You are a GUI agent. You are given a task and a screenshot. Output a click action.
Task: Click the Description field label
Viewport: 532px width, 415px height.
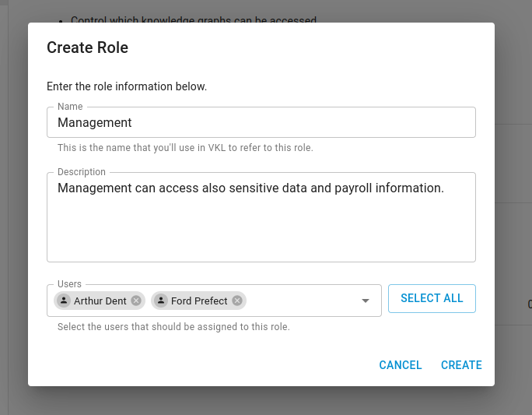tap(82, 172)
